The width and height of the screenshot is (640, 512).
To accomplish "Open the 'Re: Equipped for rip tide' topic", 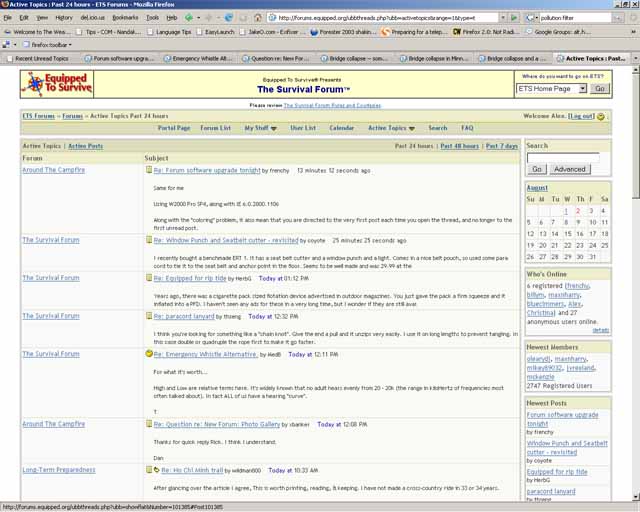I will 190,278.
